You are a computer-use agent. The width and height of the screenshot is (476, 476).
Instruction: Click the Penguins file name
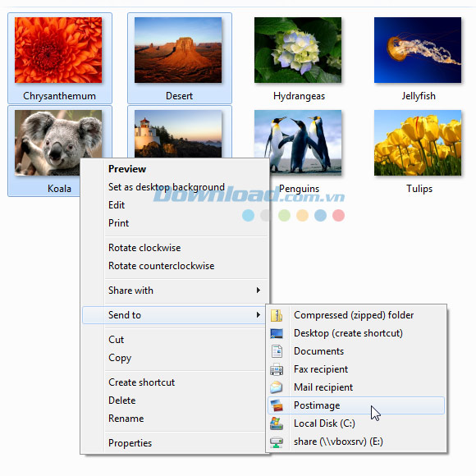point(299,189)
